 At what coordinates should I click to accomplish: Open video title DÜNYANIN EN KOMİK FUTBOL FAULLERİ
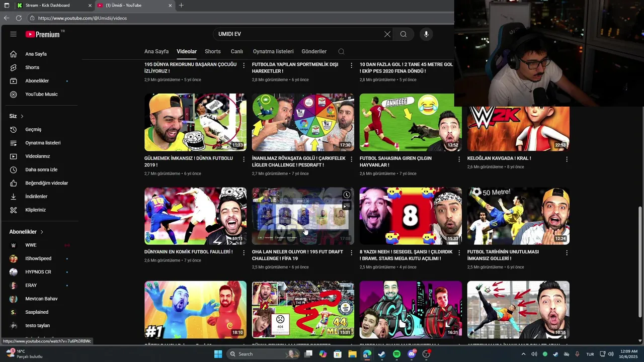point(189,252)
